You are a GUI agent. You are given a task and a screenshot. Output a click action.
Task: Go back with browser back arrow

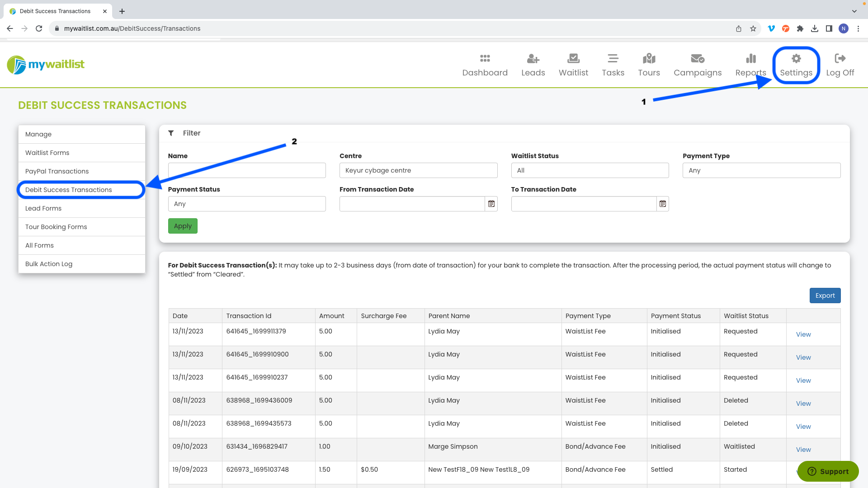(x=10, y=28)
